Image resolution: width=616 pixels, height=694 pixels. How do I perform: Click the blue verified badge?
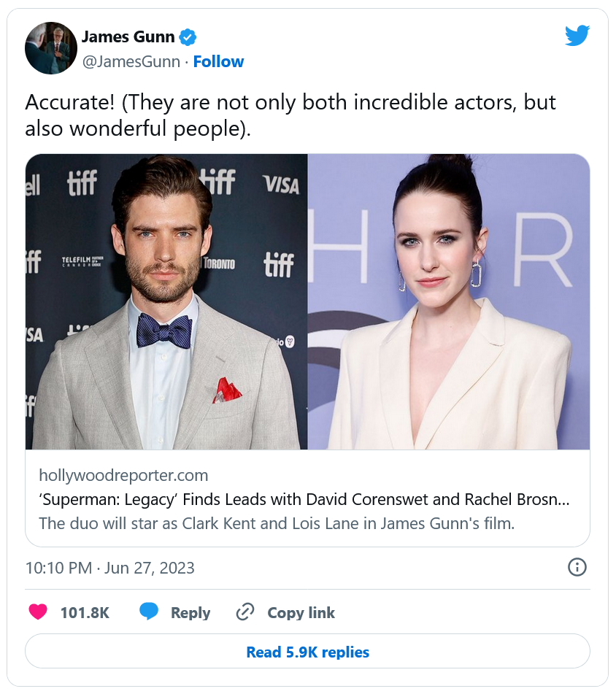click(188, 36)
